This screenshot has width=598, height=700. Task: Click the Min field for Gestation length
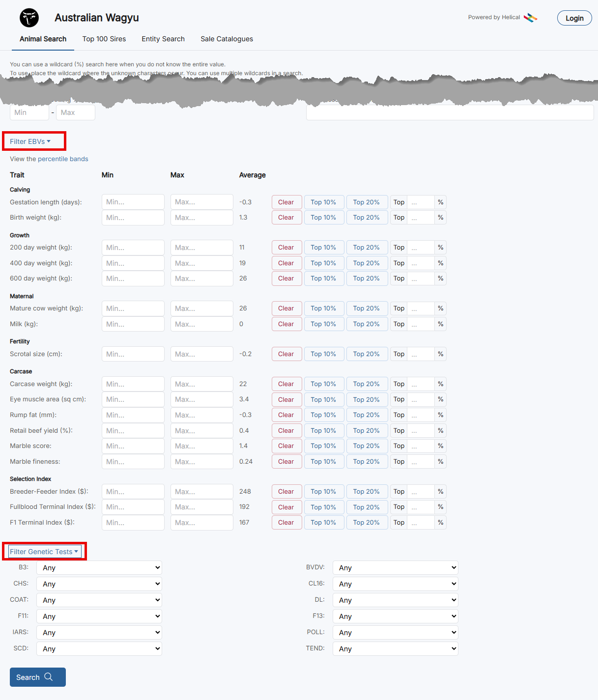[x=133, y=202]
